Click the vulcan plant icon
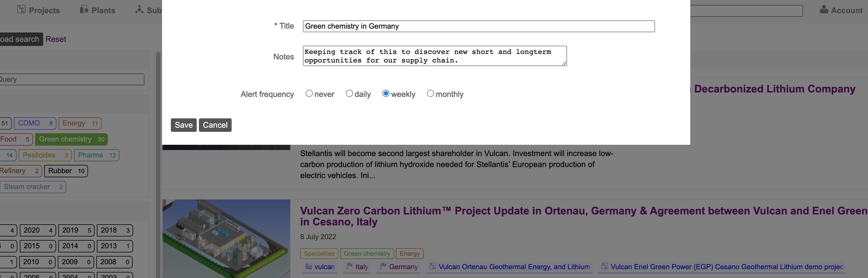Image resolution: width=868 pixels, height=278 pixels. coord(309,266)
